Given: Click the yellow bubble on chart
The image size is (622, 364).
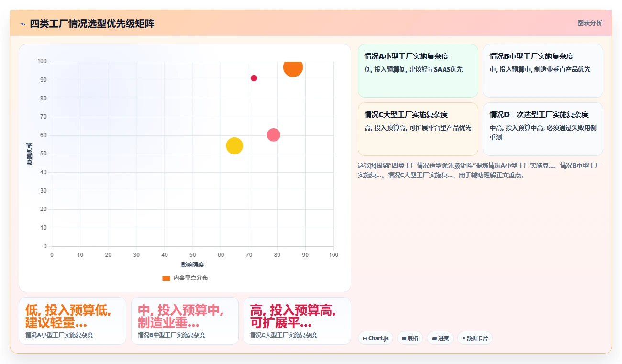Looking at the screenshot, I should click(234, 145).
